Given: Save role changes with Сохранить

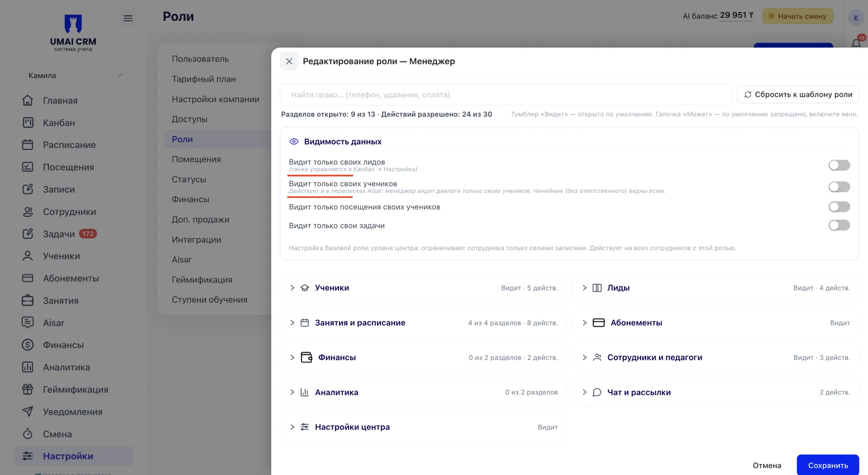Looking at the screenshot, I should [x=828, y=465].
